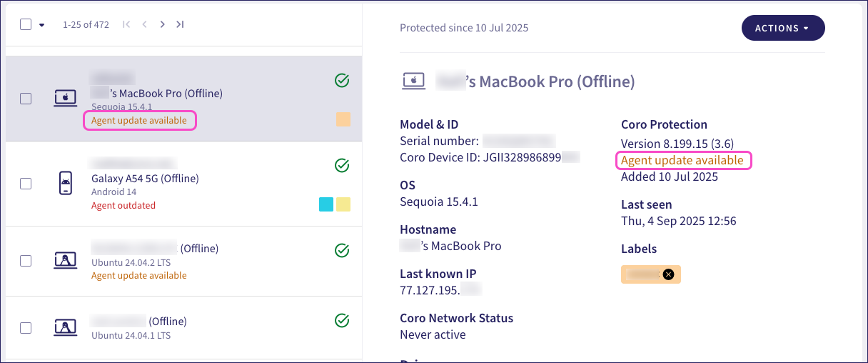Click the 'Labels' heading
The width and height of the screenshot is (868, 363).
click(639, 249)
